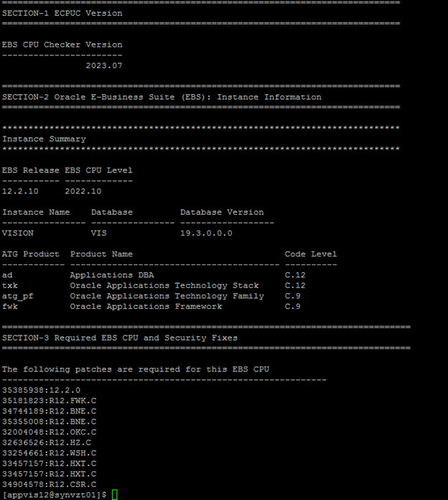Click EBS release value 12.2.10
Screen dimensions: 448x500
tap(20, 191)
